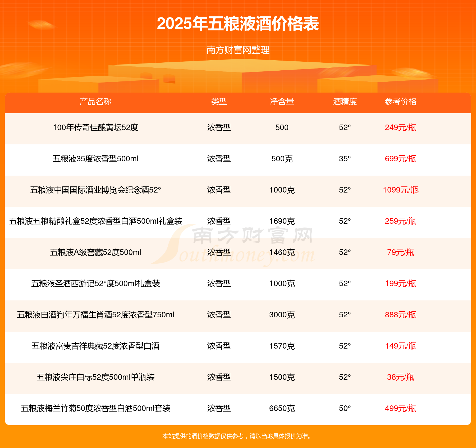Image resolution: width=476 pixels, height=448 pixels.
Task: Select product name 五粮液35度浓香型500ml
Action: click(95, 159)
